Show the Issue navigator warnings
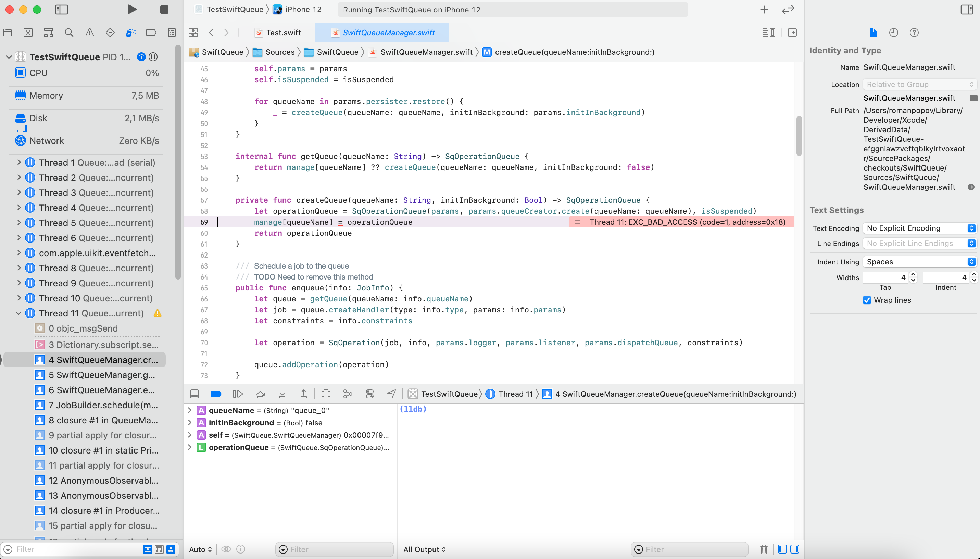980x559 pixels. pos(90,33)
